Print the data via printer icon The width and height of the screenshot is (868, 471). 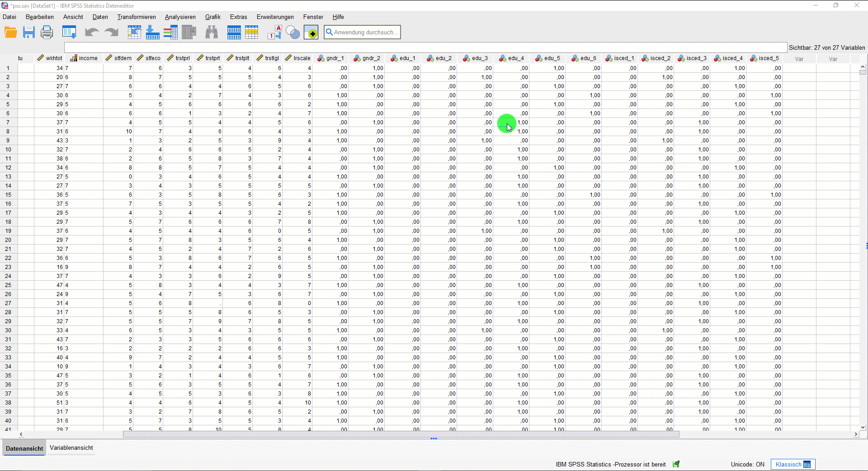coord(47,33)
